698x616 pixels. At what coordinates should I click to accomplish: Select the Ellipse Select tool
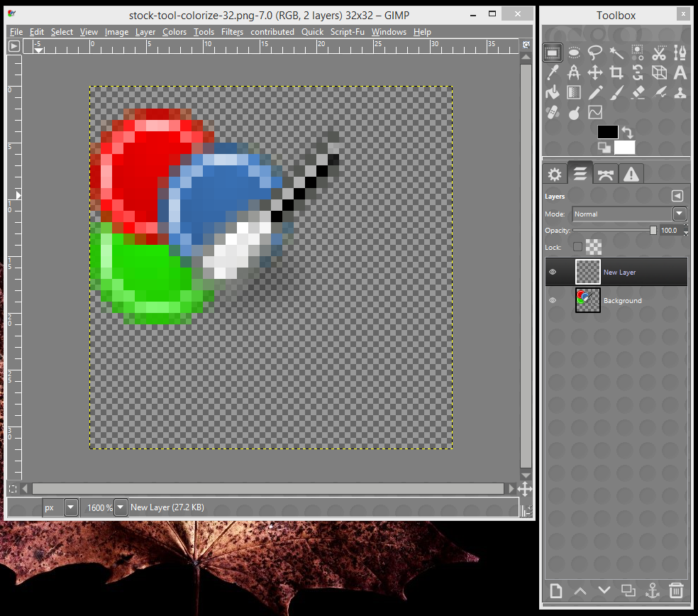click(574, 53)
